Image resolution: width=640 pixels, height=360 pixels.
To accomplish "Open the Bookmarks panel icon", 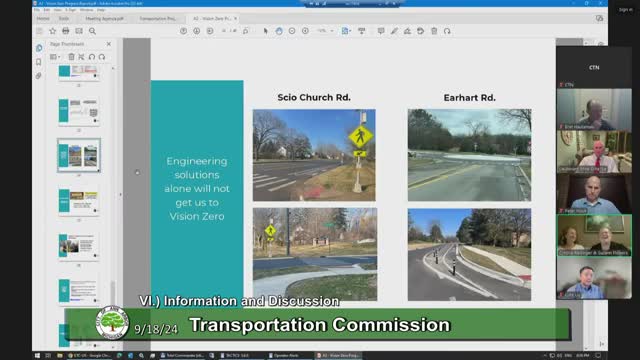I will [x=39, y=62].
